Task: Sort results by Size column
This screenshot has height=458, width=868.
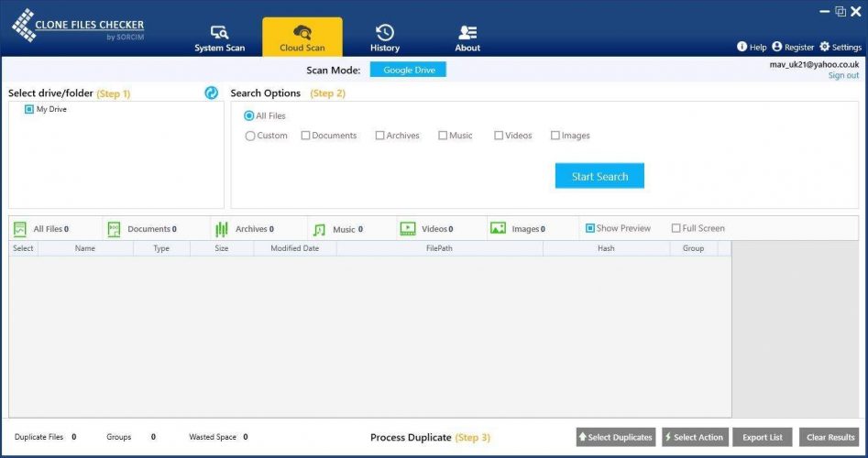Action: [x=222, y=248]
